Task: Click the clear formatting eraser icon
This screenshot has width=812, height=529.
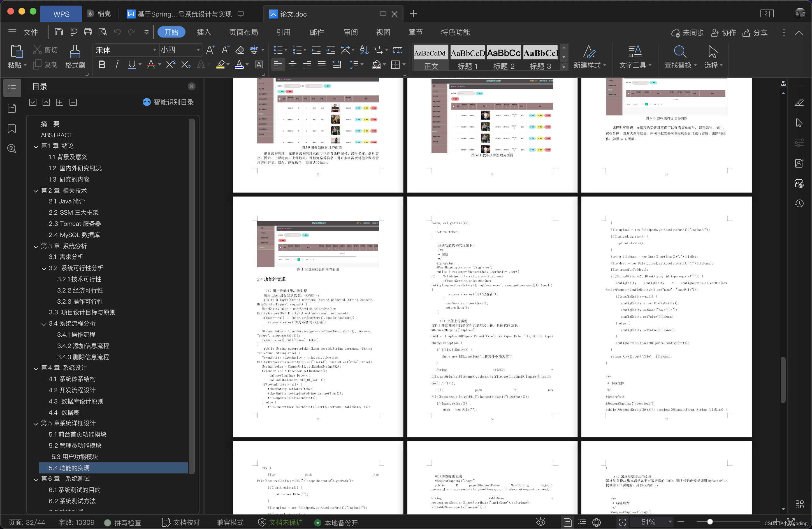Action: (x=240, y=50)
